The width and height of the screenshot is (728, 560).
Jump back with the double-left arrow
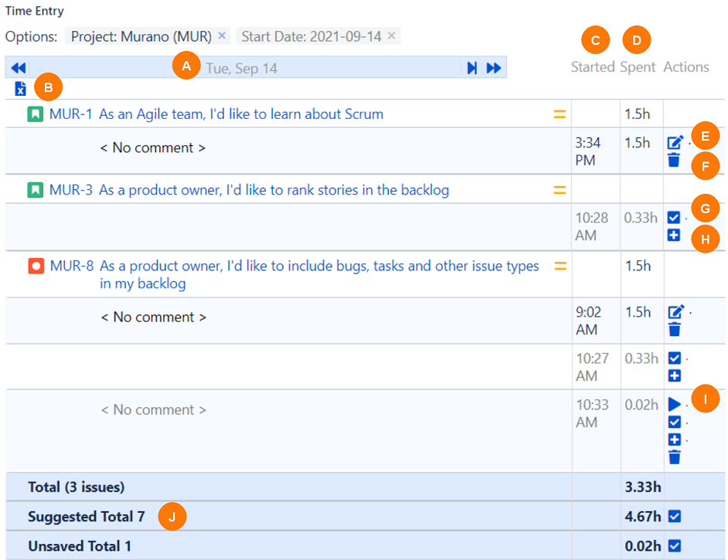pos(19,68)
